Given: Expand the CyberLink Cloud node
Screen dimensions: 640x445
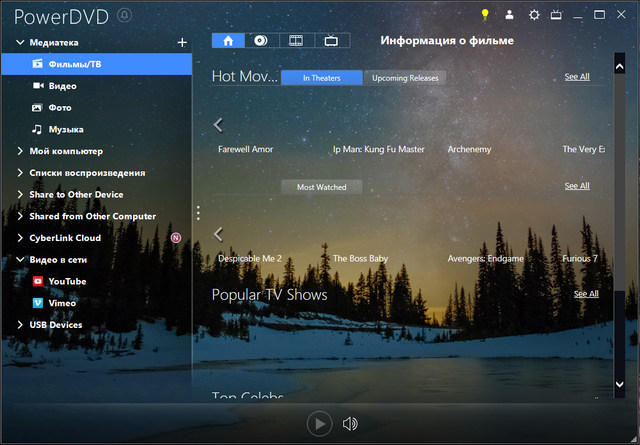Looking at the screenshot, I should pyautogui.click(x=20, y=238).
